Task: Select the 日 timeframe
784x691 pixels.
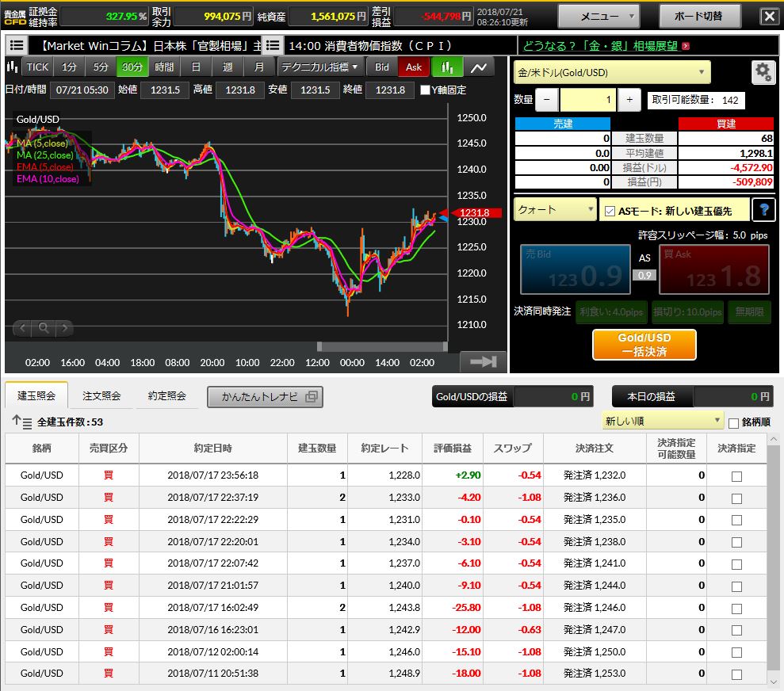Action: 196,67
